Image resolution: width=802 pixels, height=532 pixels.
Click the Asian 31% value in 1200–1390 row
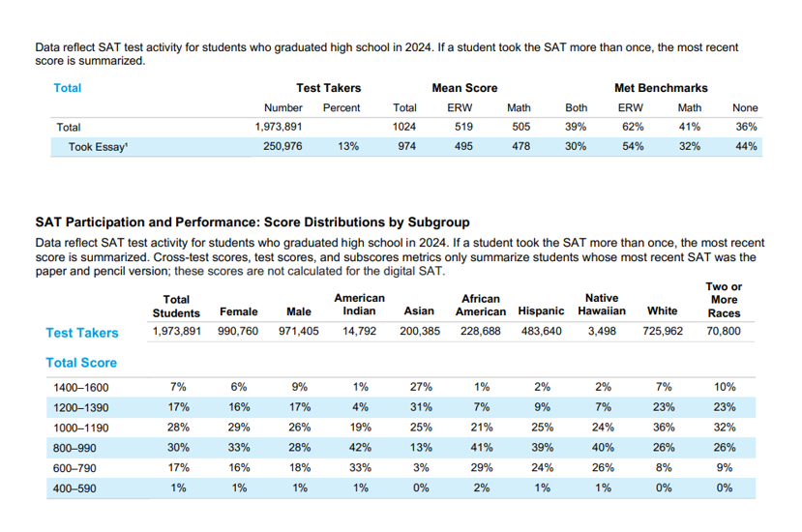(421, 407)
